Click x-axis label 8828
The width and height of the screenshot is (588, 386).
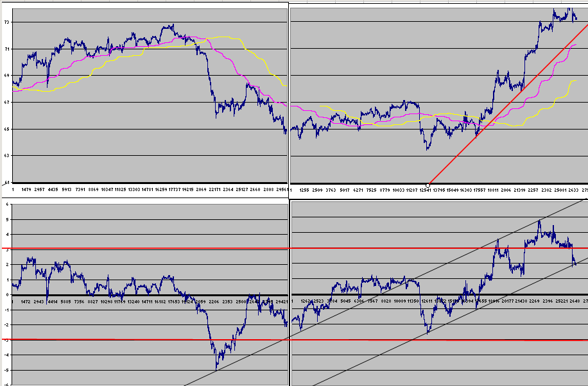point(386,301)
